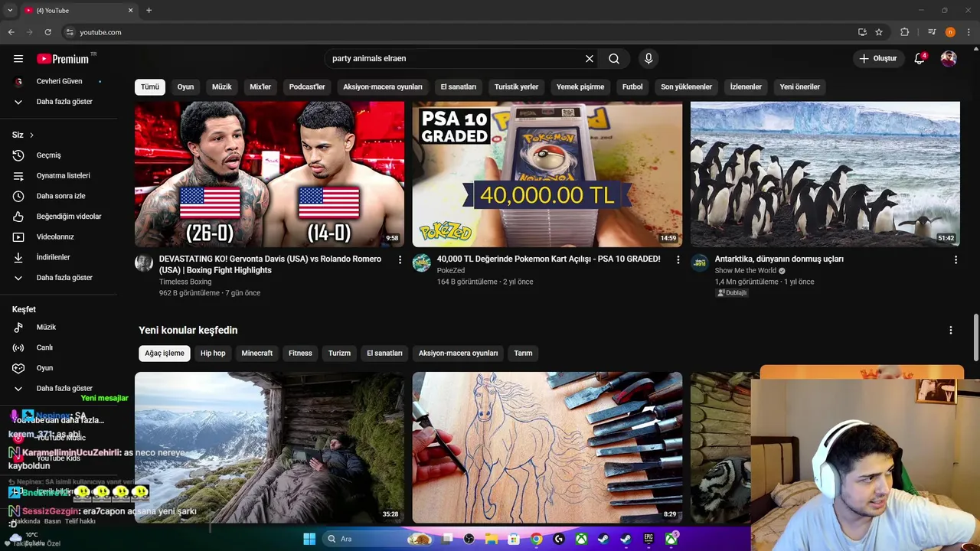
Task: Open the Chrome extensions puzzle icon
Action: [905, 32]
